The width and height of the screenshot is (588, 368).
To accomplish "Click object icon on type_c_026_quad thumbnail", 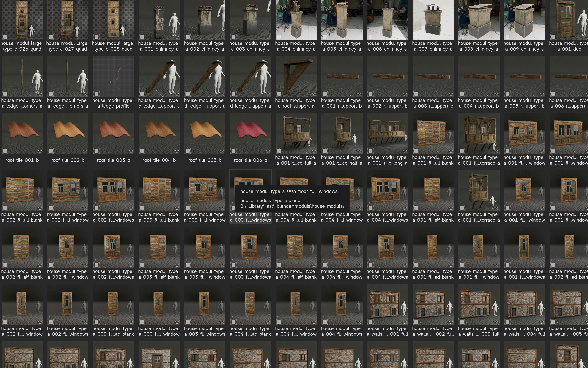I will pos(5,37).
